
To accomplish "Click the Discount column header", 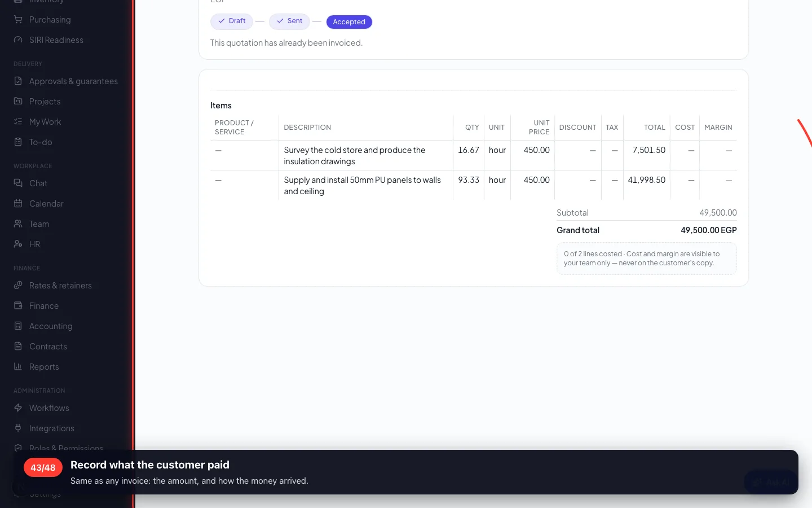I will coord(577,128).
